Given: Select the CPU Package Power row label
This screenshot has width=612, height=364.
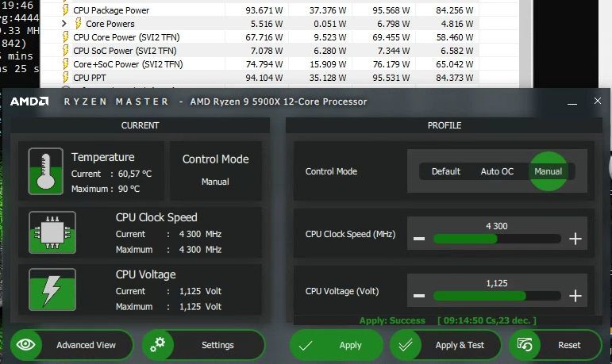Looking at the screenshot, I should click(111, 10).
